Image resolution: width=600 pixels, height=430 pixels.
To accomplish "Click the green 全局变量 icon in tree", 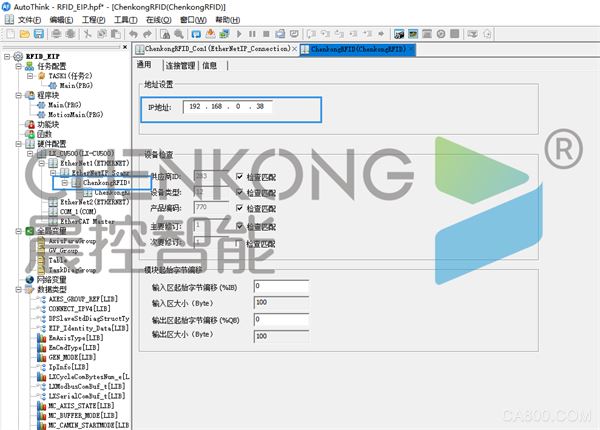I will 30,231.
